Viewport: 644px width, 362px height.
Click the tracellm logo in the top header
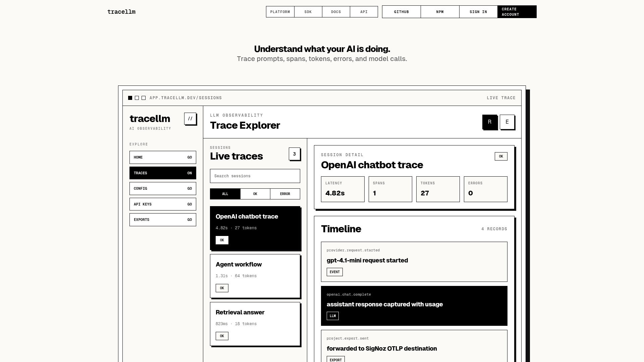[x=121, y=12]
